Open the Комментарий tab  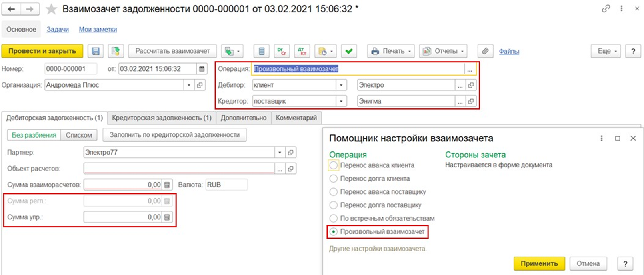(296, 118)
